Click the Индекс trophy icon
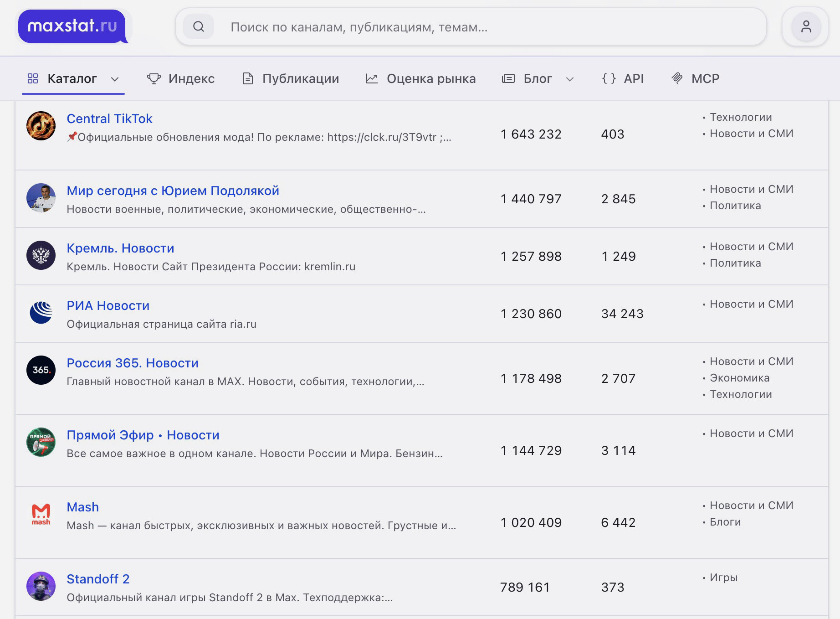840x619 pixels. [154, 78]
